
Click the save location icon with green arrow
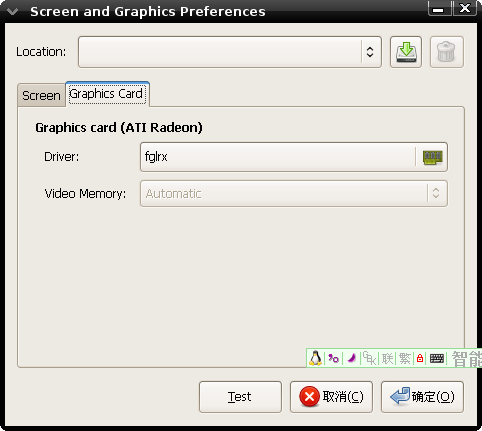(406, 52)
